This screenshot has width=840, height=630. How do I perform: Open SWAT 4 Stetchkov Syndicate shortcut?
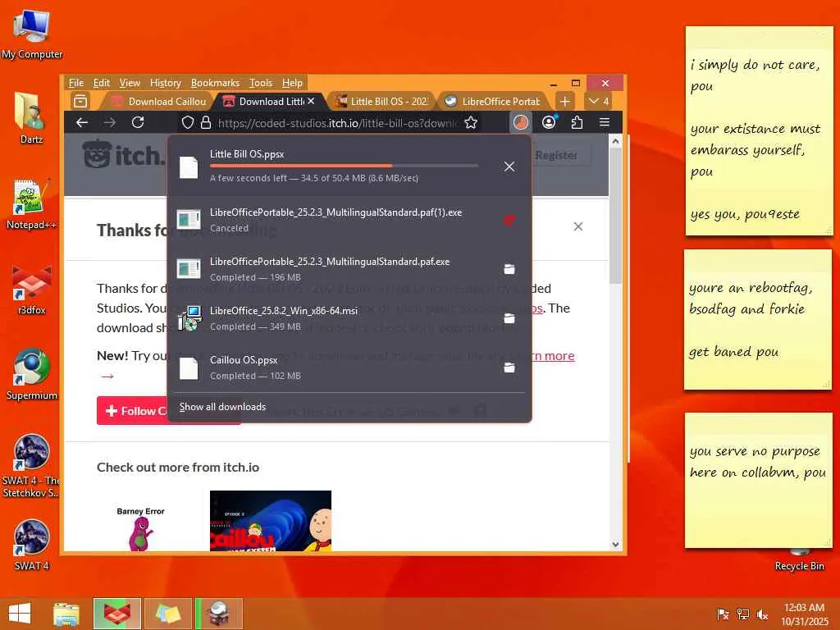point(31,465)
